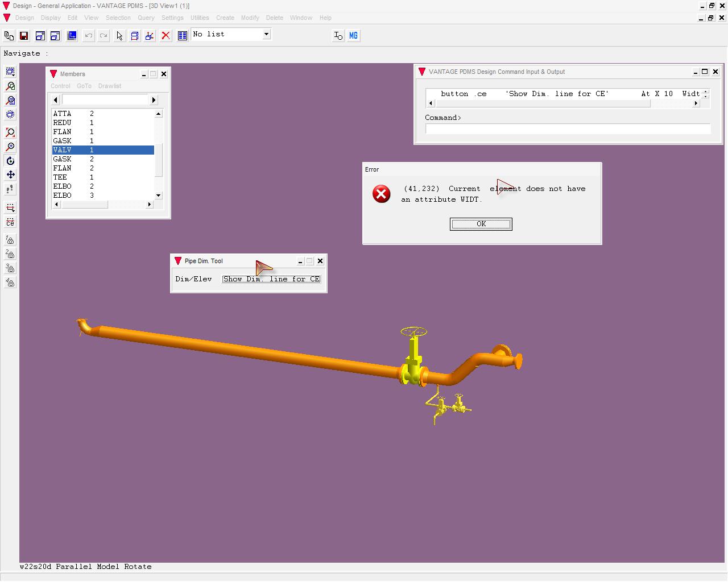Click the Command input field

568,129
